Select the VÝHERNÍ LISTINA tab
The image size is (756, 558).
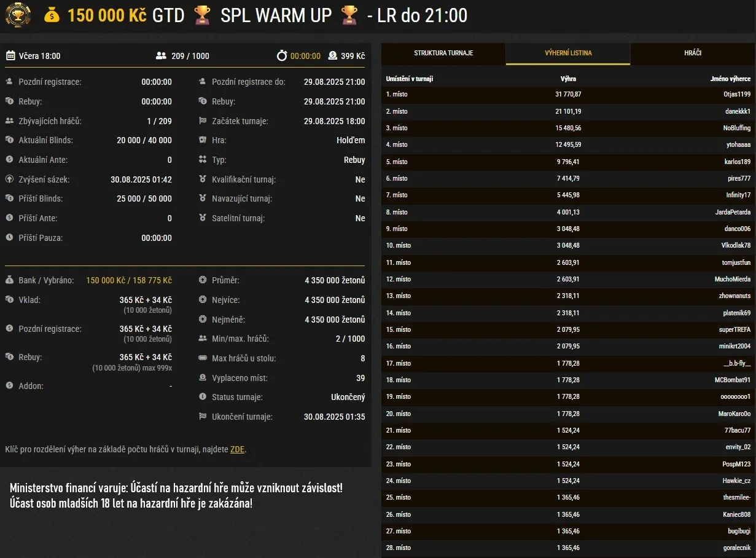pos(567,53)
